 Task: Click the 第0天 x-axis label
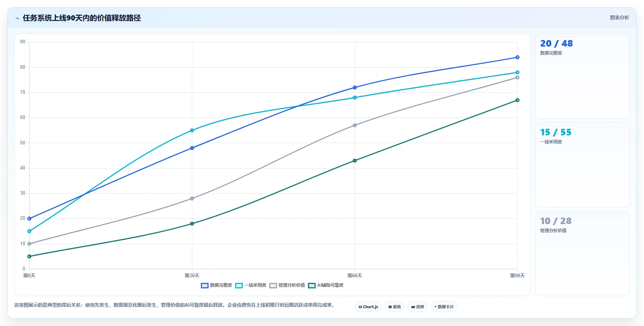[x=30, y=275]
